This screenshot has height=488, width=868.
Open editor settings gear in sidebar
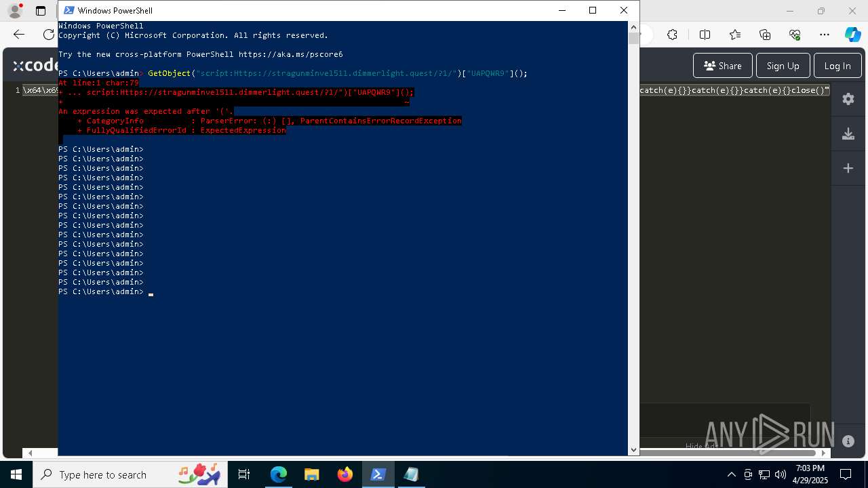coord(848,99)
